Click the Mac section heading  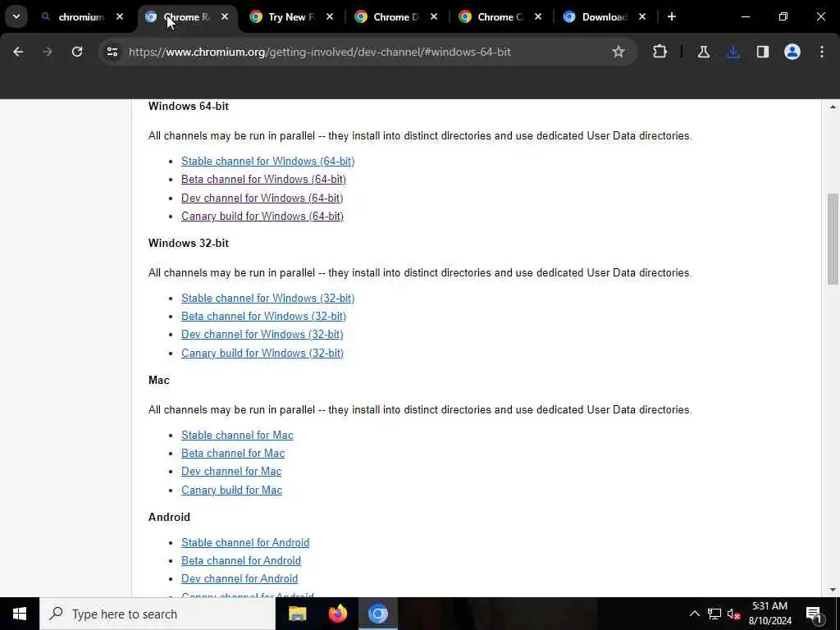(159, 381)
